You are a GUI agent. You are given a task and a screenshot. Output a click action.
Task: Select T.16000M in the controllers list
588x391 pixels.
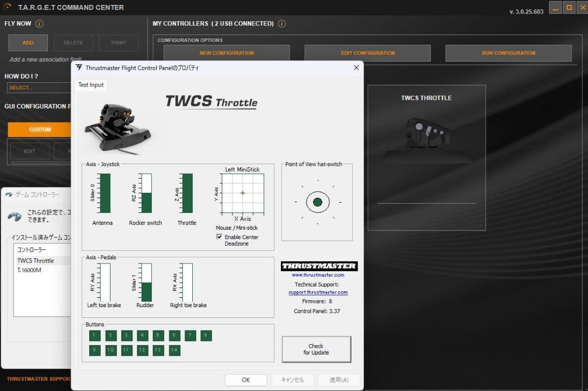pyautogui.click(x=29, y=270)
